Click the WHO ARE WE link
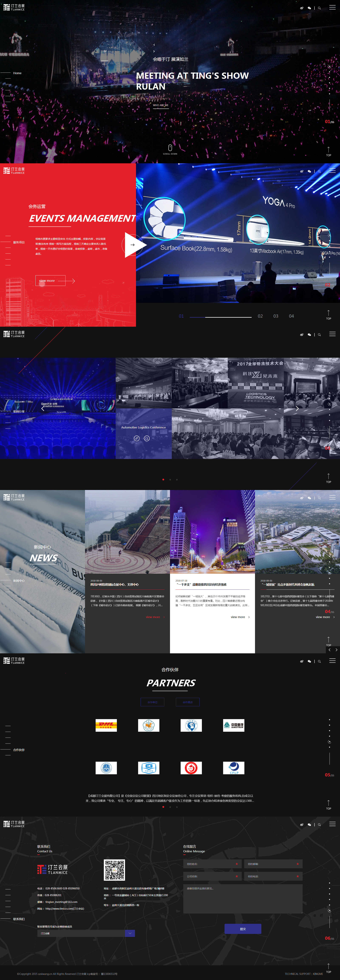The image size is (340, 980). pyautogui.click(x=160, y=105)
